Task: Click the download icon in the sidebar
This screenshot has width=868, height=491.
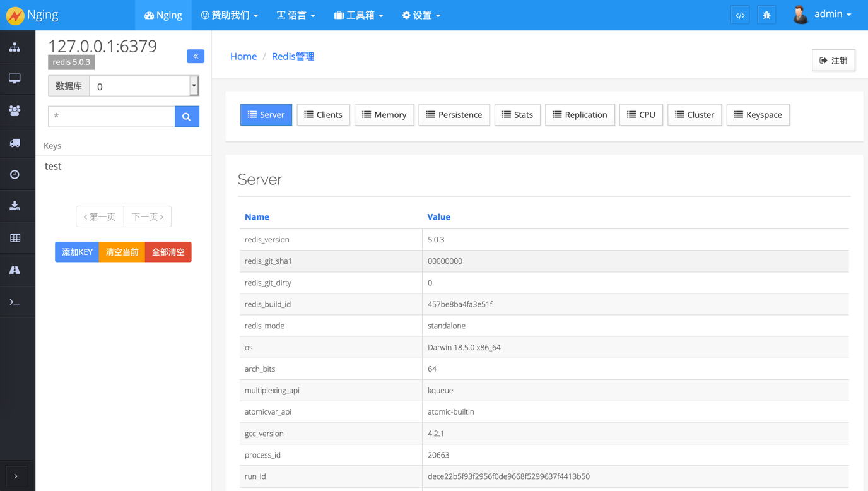Action: (x=15, y=206)
